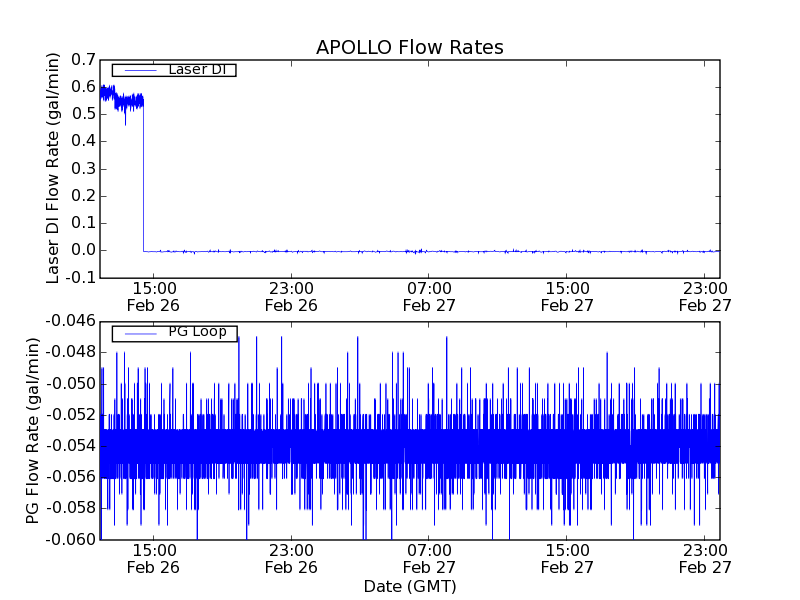Click the blue line sample in PG Loop legend
800x600 pixels.
(x=138, y=333)
